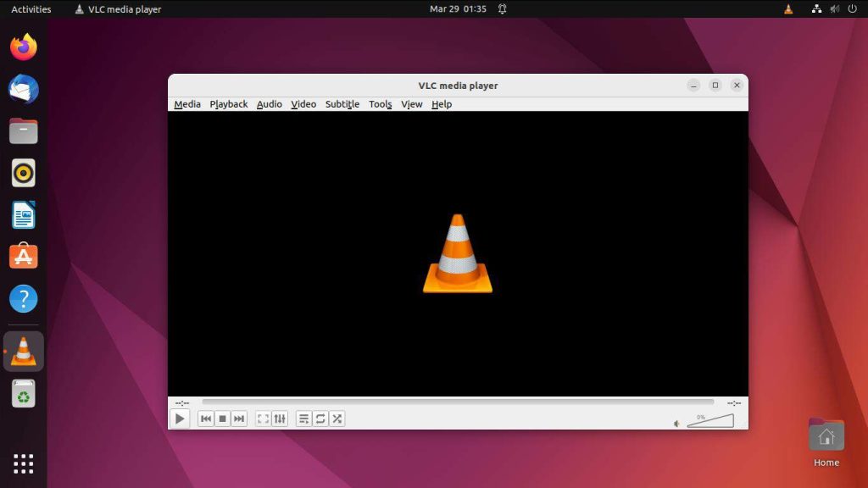This screenshot has width=868, height=488.
Task: Open the Subtitle menu
Action: (342, 104)
